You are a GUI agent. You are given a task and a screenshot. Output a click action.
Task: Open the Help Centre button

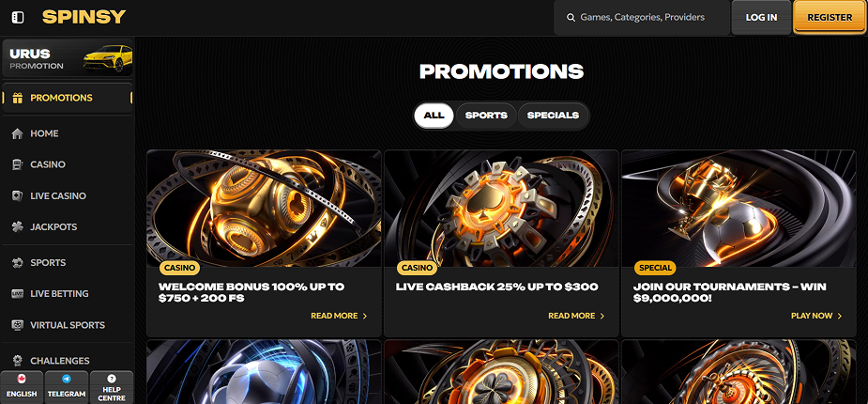click(112, 387)
